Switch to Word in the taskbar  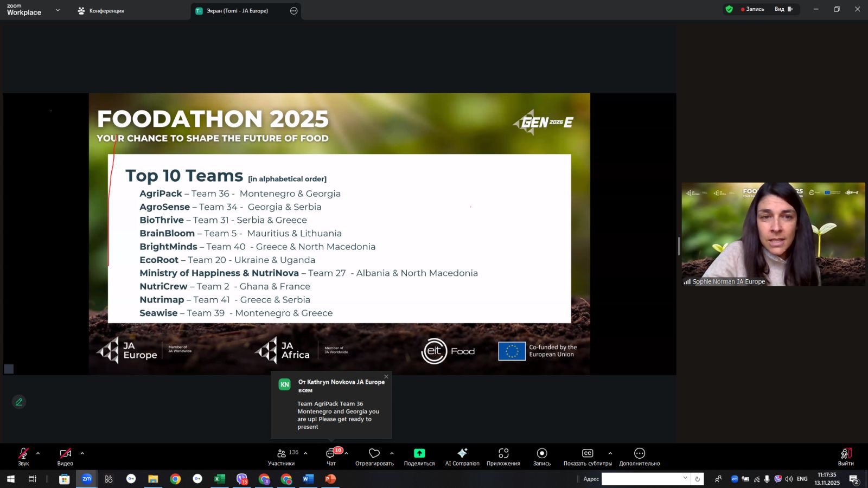click(308, 479)
